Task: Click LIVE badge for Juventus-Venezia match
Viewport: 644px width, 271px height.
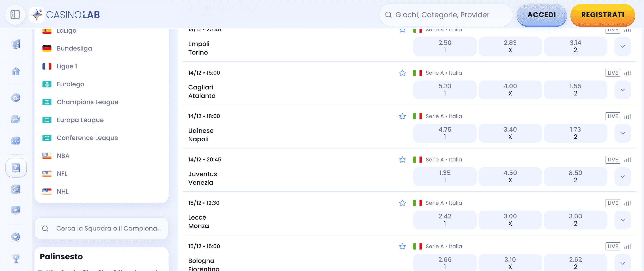Action: (x=612, y=160)
